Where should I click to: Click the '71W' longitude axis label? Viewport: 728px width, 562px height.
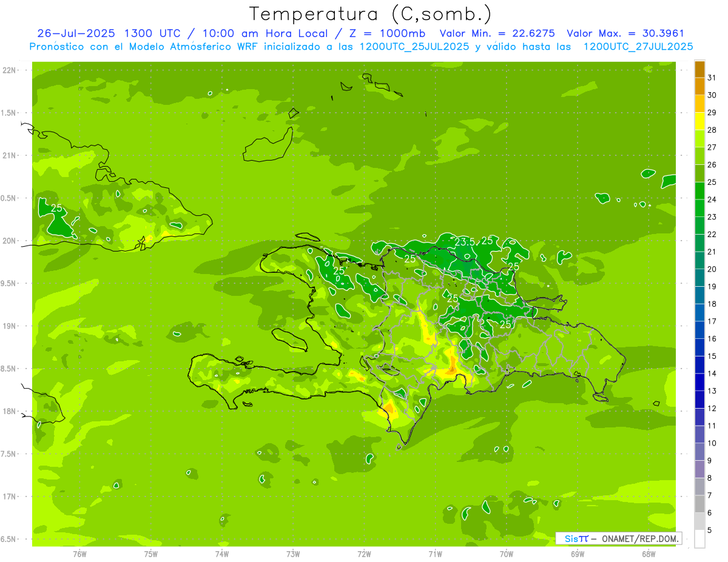435,554
